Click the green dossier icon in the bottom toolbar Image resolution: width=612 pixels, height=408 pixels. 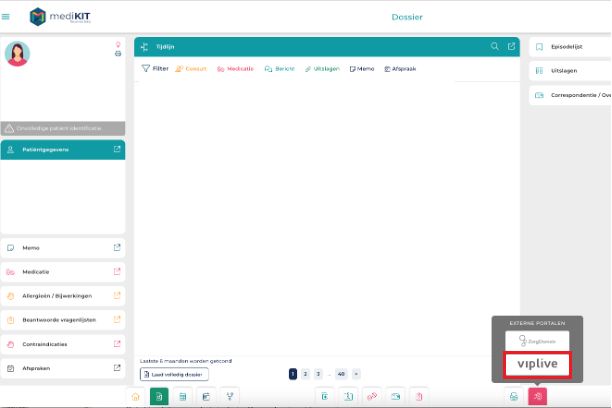pyautogui.click(x=159, y=397)
